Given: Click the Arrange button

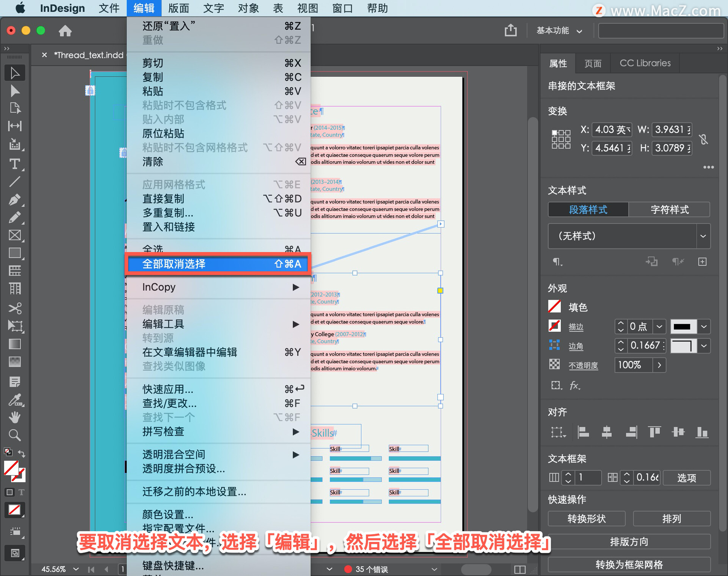Looking at the screenshot, I should tap(672, 519).
